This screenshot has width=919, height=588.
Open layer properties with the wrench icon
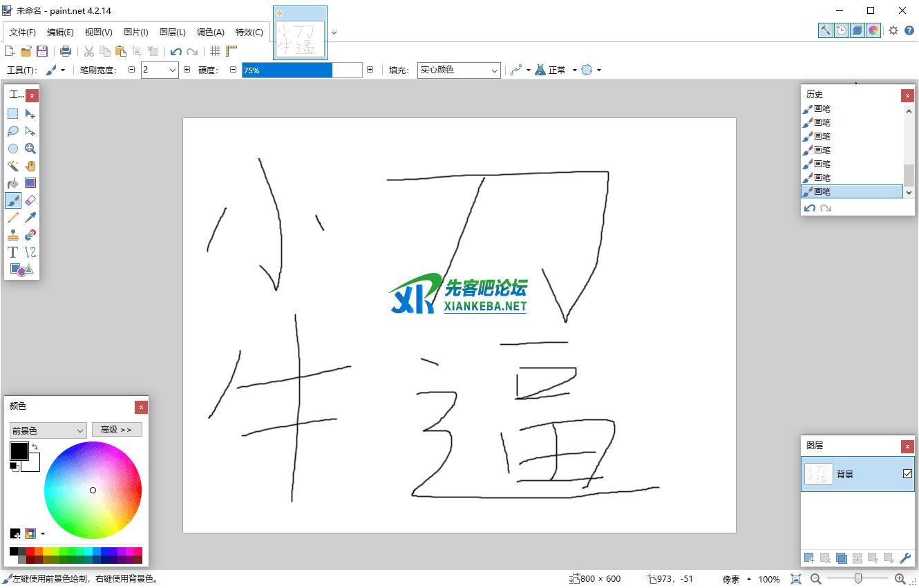tap(907, 558)
